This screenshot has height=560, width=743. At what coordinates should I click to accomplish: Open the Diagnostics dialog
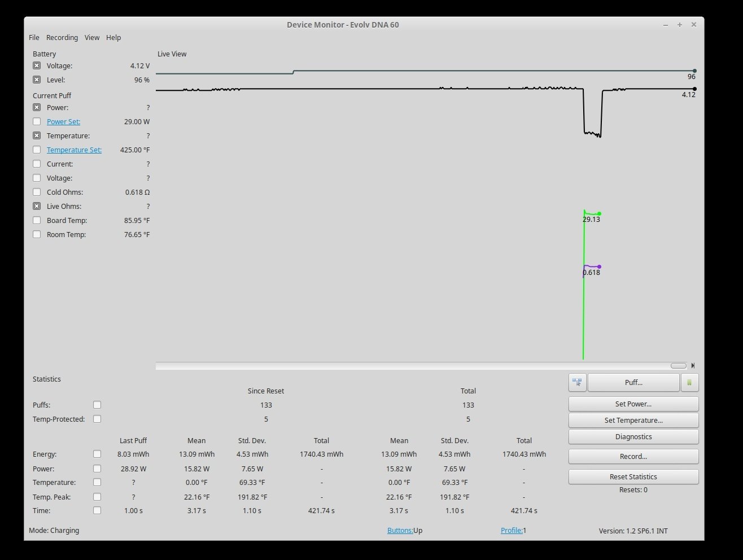633,436
